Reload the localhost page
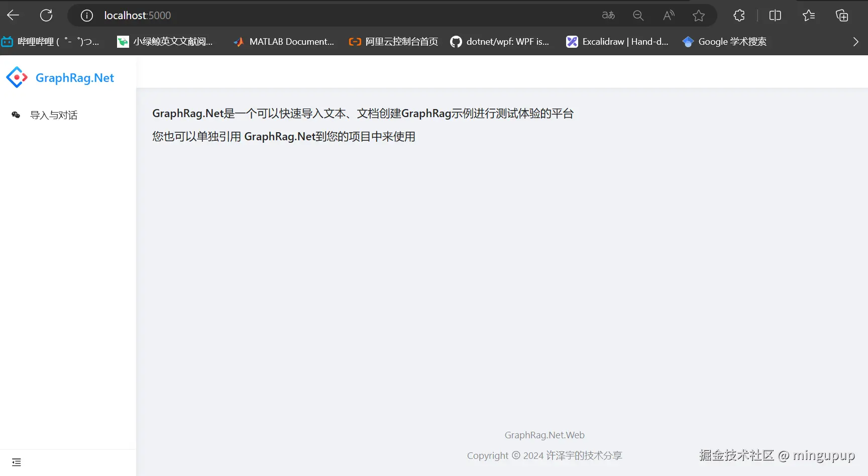868x476 pixels. [x=46, y=16]
